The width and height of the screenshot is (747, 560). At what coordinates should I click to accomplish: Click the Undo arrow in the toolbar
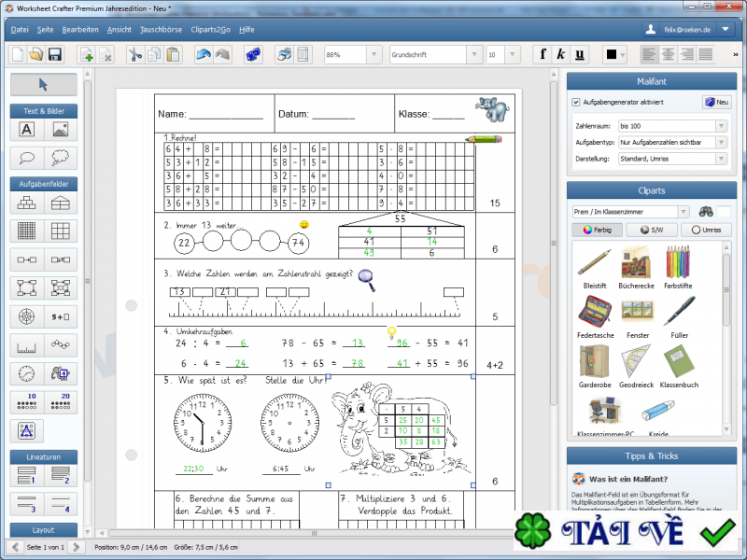click(204, 54)
